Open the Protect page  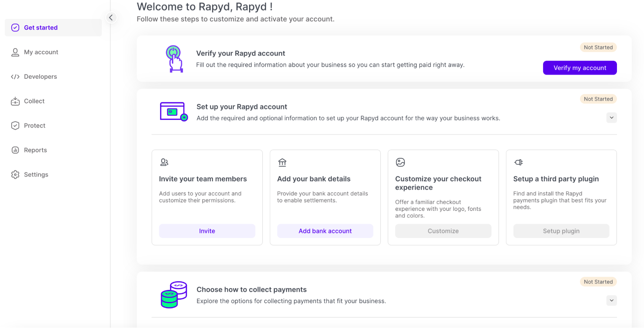pos(34,126)
